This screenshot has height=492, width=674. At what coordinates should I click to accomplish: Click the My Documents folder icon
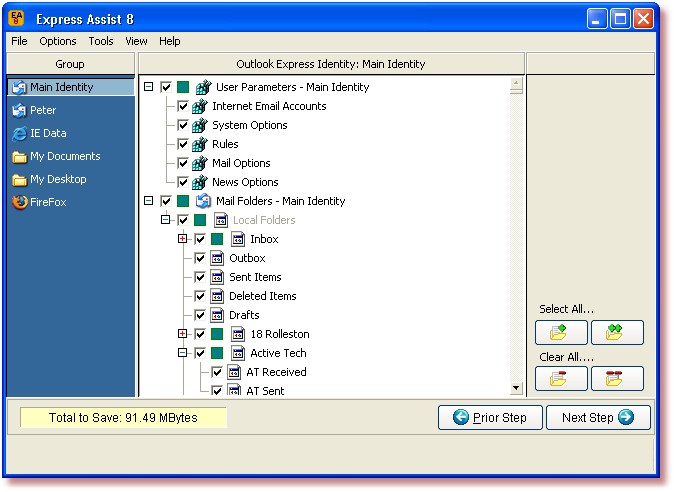[19, 157]
